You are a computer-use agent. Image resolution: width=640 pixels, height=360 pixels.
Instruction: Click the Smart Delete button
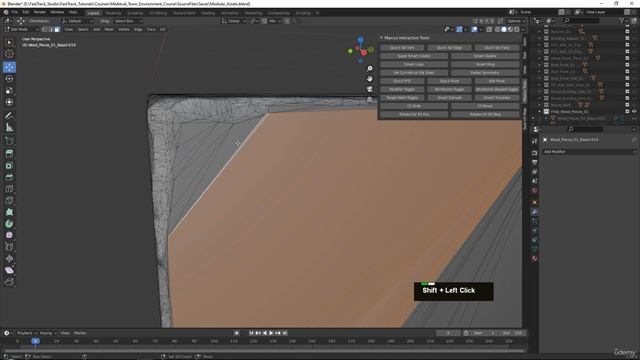(485, 56)
